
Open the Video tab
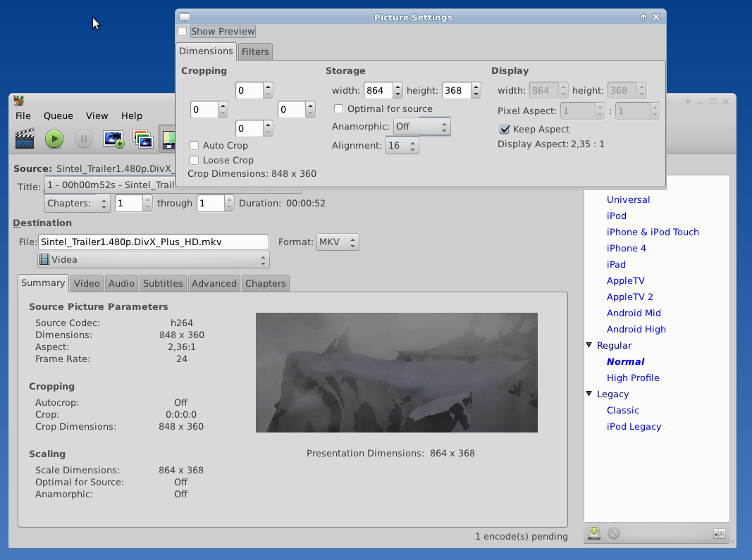point(87,283)
